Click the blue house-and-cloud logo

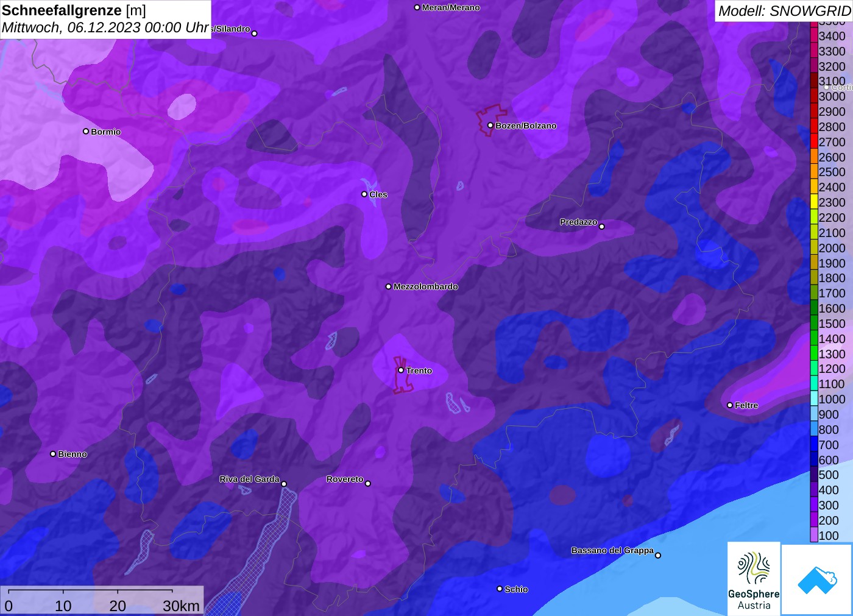click(x=817, y=579)
